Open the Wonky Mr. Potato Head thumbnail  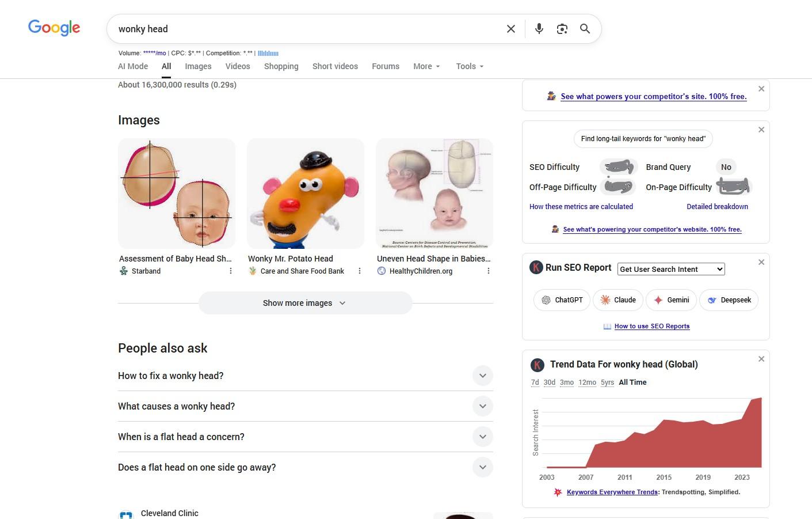[x=306, y=194]
